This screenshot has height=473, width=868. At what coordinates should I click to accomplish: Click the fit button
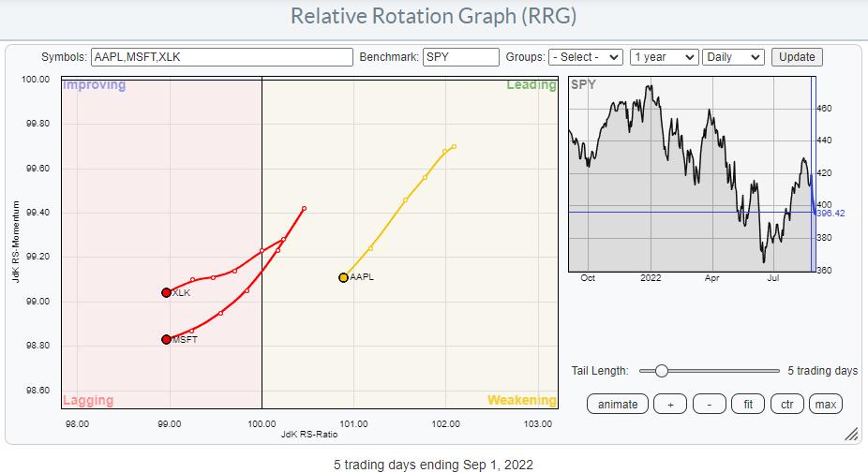coord(747,404)
